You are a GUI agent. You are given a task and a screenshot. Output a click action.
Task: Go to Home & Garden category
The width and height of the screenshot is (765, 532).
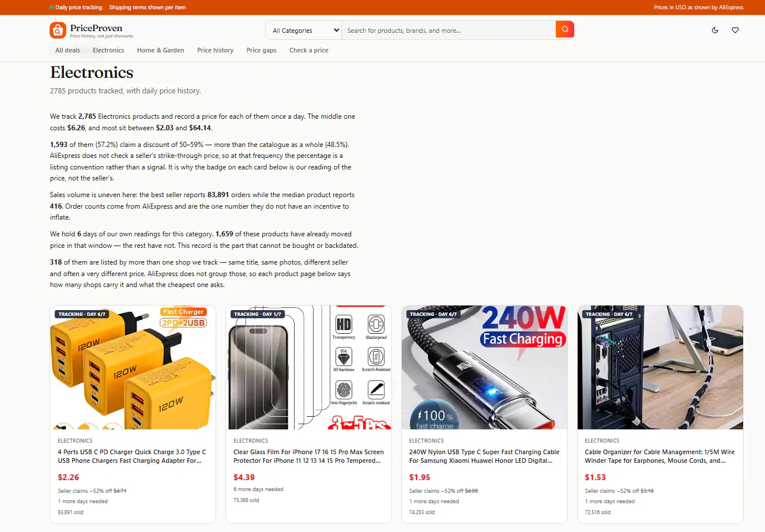pos(161,50)
